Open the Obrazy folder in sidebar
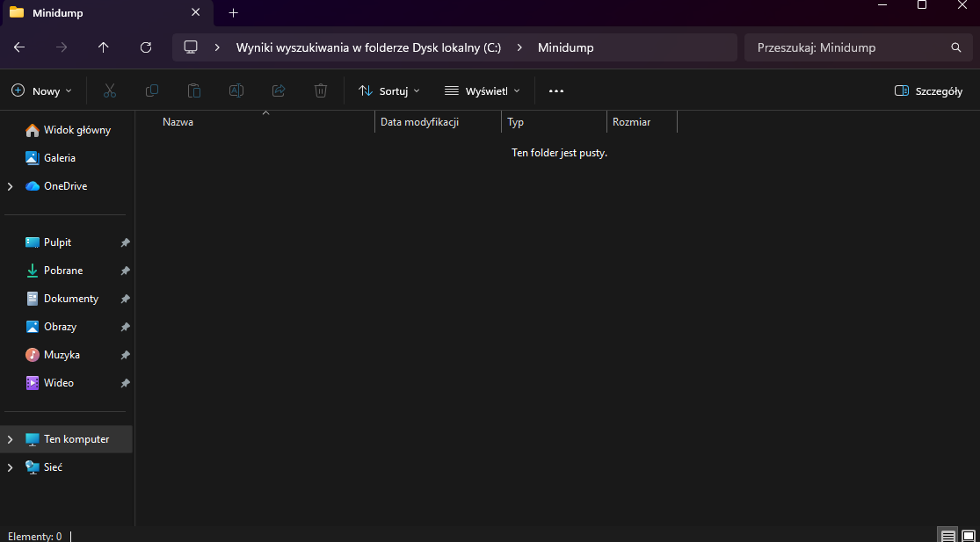The width and height of the screenshot is (980, 542). point(51,327)
